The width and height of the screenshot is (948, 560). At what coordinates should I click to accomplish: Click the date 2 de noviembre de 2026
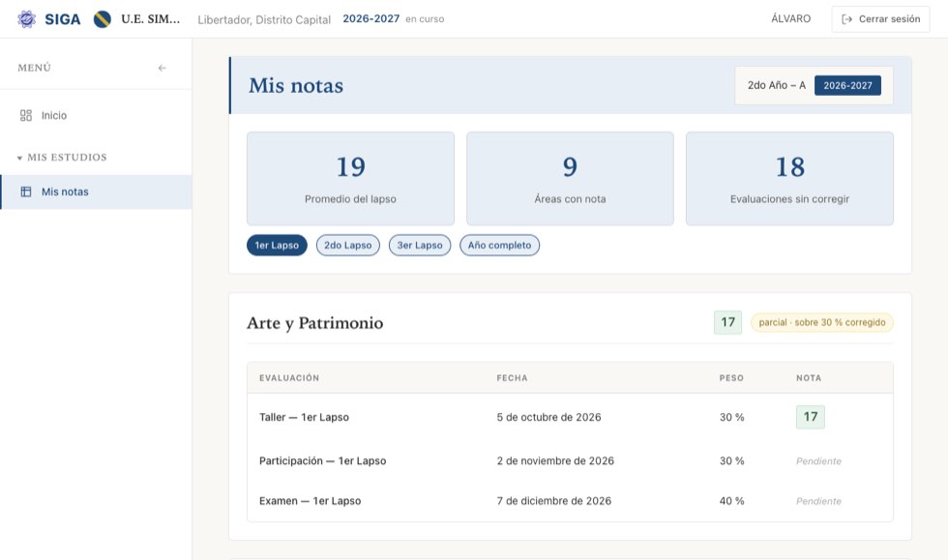tap(555, 460)
